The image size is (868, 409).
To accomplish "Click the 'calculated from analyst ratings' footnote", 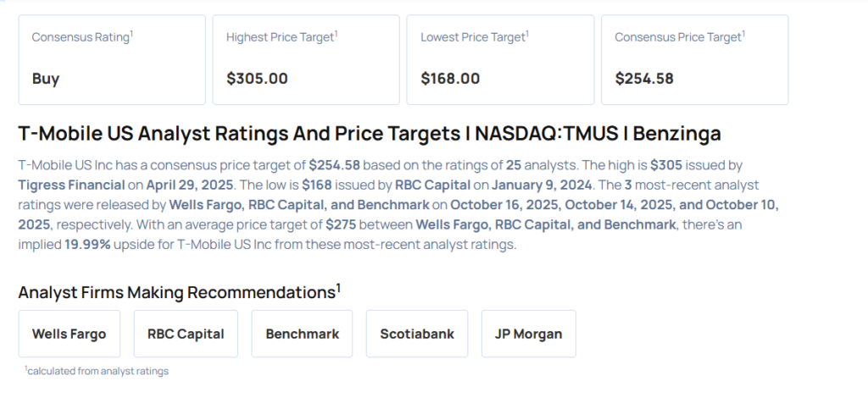I will pyautogui.click(x=97, y=371).
